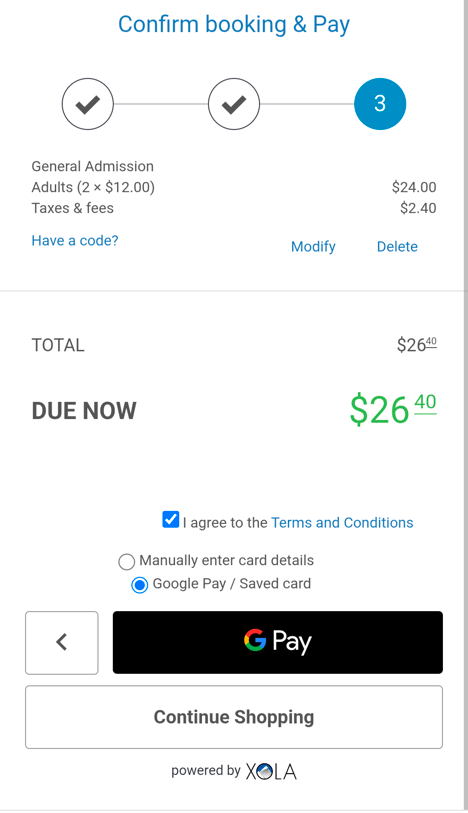
Task: Click the green Due Now $26.40 amount
Action: click(393, 410)
